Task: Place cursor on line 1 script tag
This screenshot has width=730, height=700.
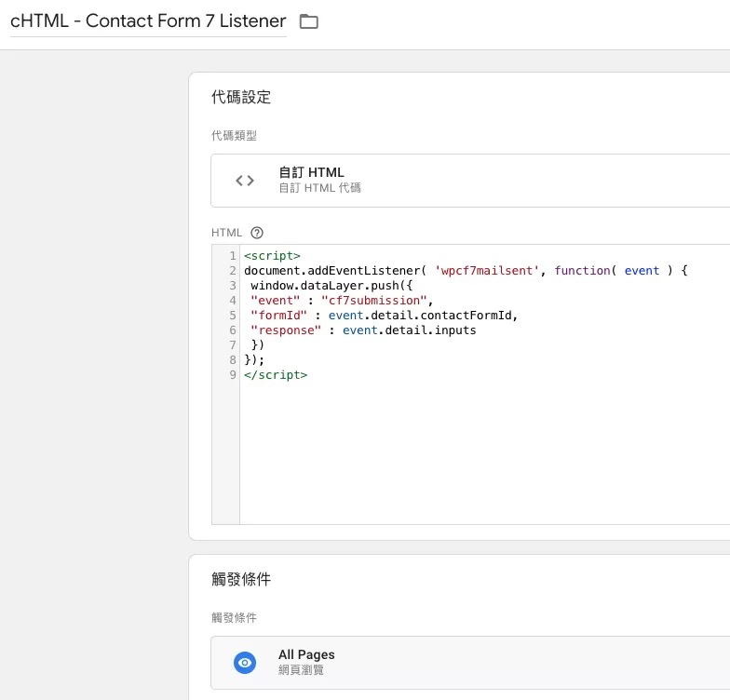Action: (272, 255)
